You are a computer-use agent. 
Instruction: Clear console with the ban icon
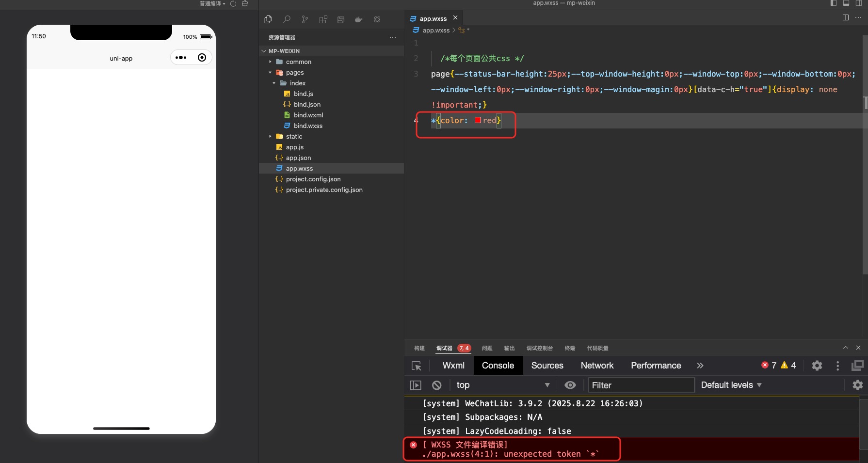click(436, 385)
